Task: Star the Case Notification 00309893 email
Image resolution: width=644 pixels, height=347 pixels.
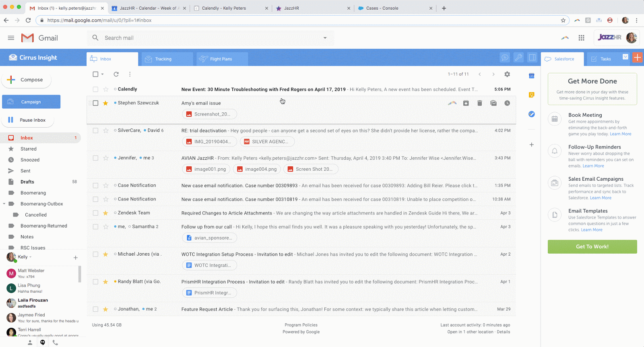Action: (x=105, y=186)
